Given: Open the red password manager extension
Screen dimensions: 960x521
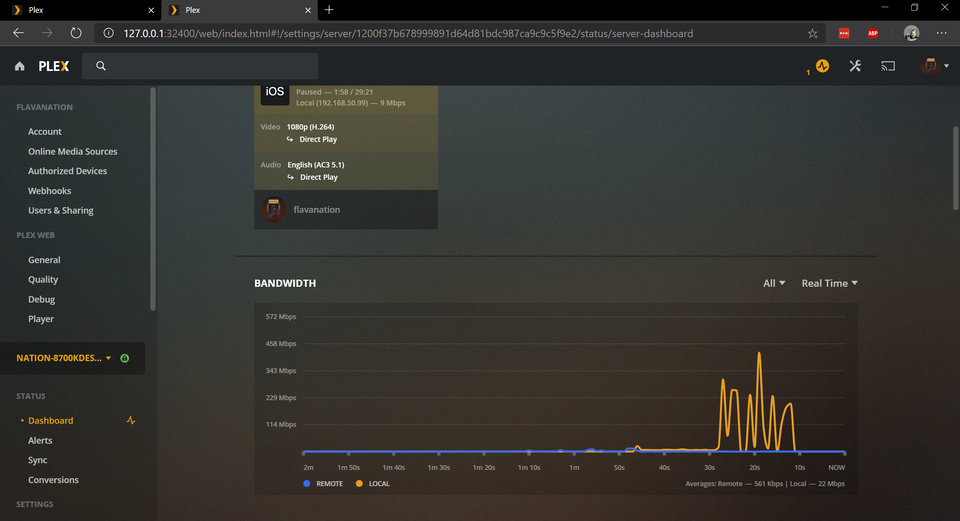Looking at the screenshot, I should (x=844, y=34).
